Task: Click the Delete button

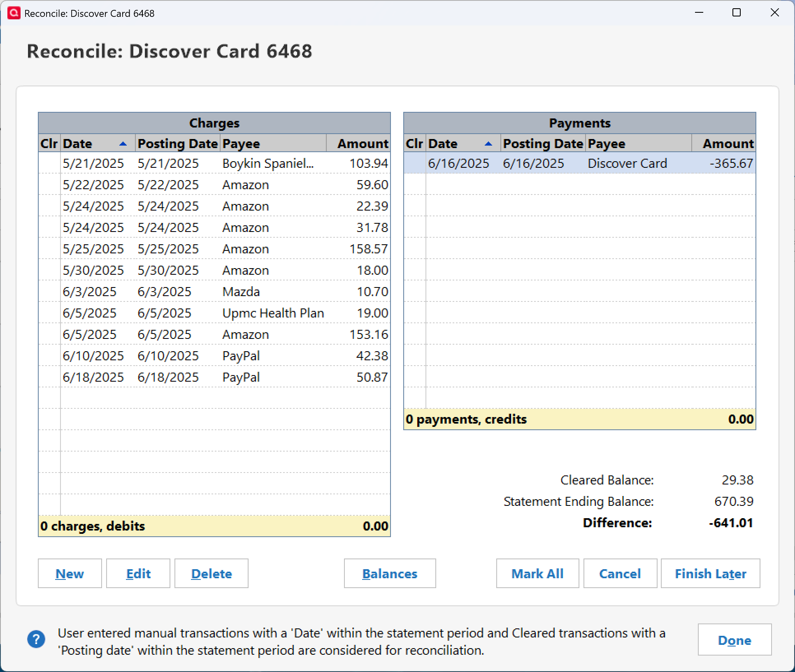Action: tap(212, 573)
